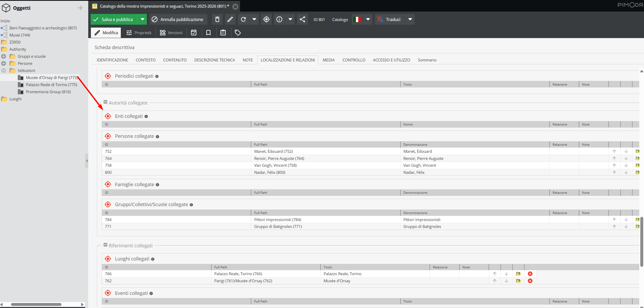This screenshot has height=308, width=644.
Task: Reload the object with the refresh icon
Action: pos(243,19)
